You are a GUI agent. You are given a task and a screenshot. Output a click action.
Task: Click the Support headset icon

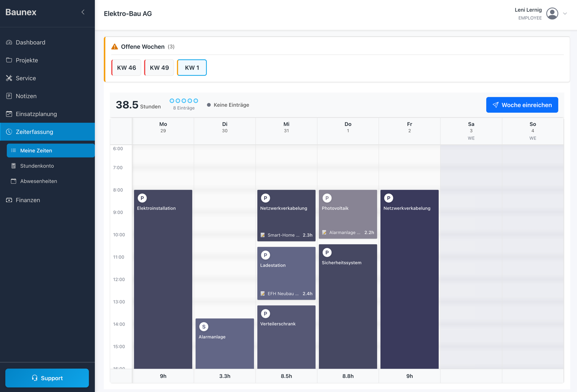(x=34, y=378)
